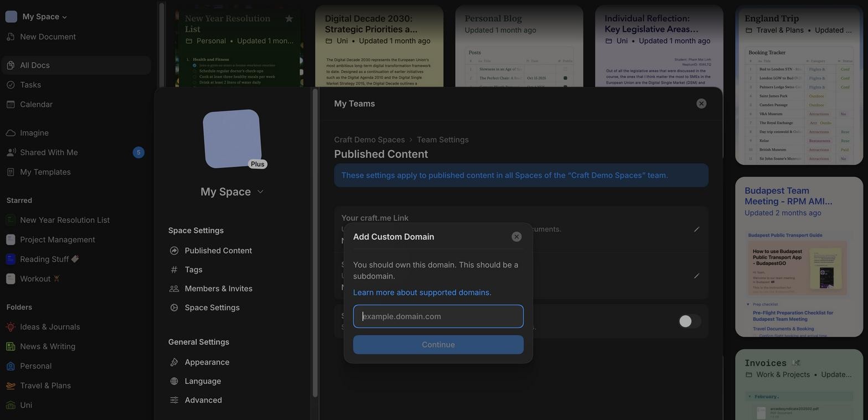Expand the My Space dropdown at top-left
This screenshot has height=420, width=868.
44,17
